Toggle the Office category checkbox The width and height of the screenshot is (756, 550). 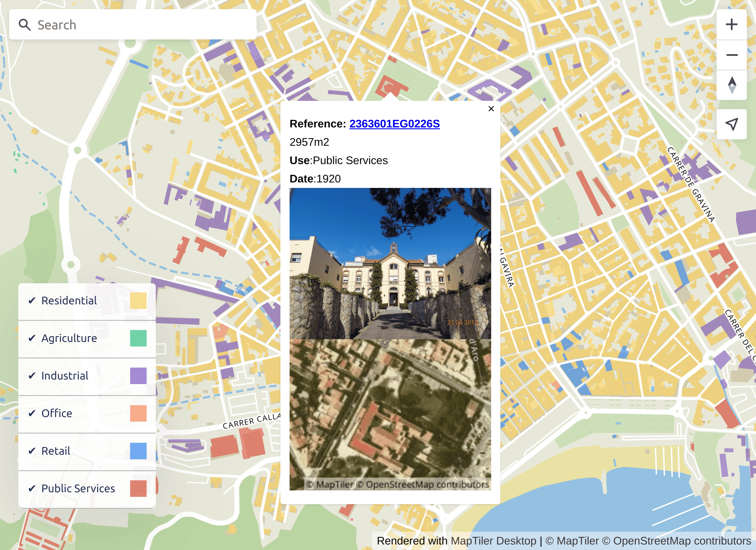(x=32, y=413)
